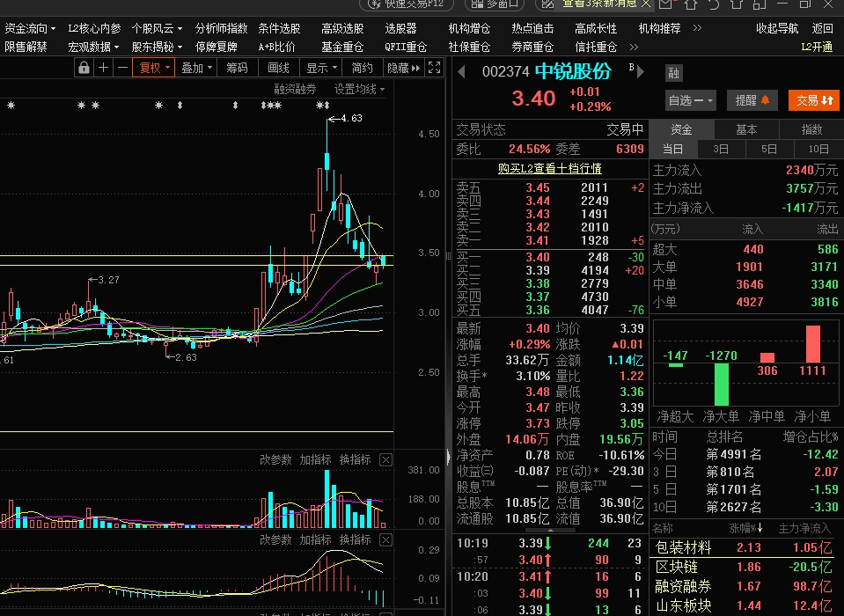Dismiss the 查看3条新消息 notification
This screenshot has height=616, width=844.
(646, 4)
